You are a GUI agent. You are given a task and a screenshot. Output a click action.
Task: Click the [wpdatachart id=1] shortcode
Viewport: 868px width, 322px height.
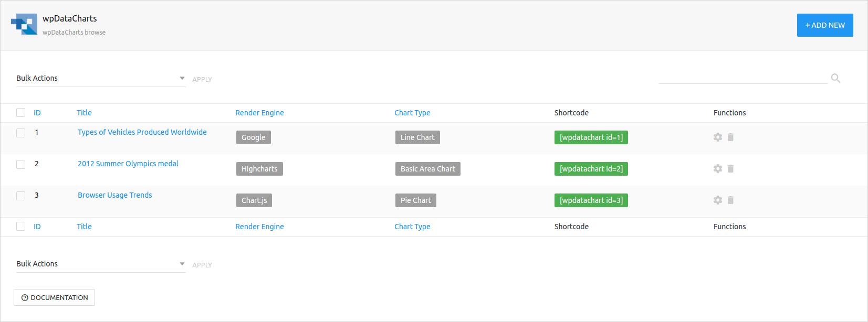(x=591, y=137)
